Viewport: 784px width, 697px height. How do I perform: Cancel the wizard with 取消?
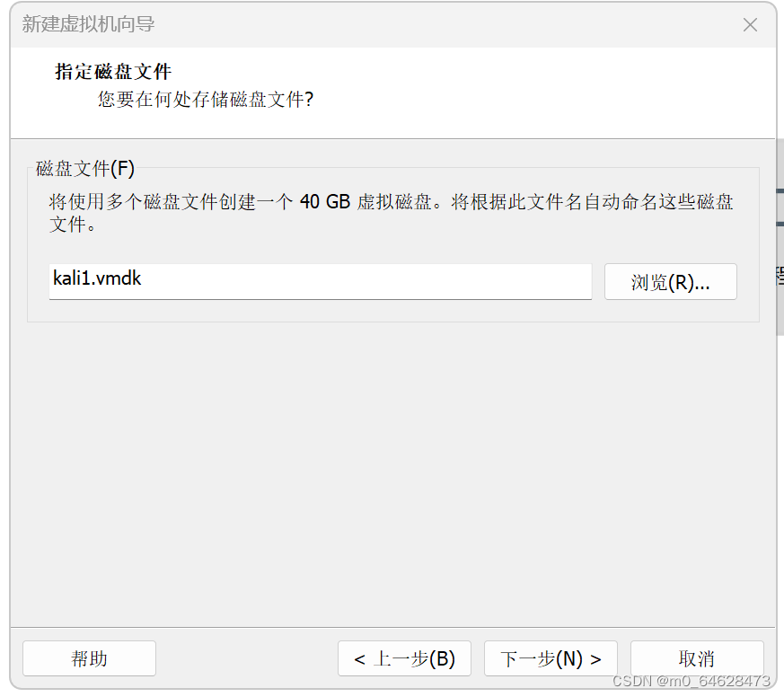click(x=697, y=658)
